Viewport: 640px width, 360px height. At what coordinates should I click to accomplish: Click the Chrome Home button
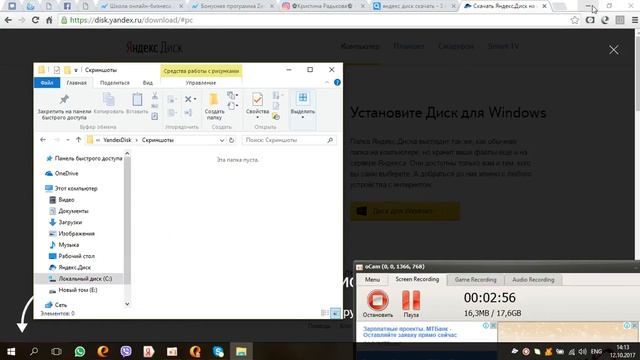pos(49,20)
